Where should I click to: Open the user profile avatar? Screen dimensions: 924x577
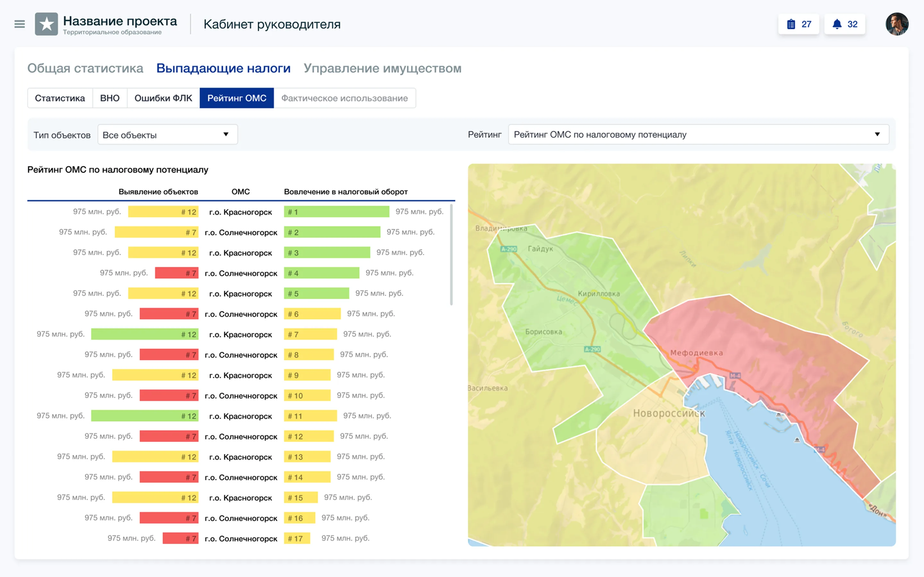(897, 24)
